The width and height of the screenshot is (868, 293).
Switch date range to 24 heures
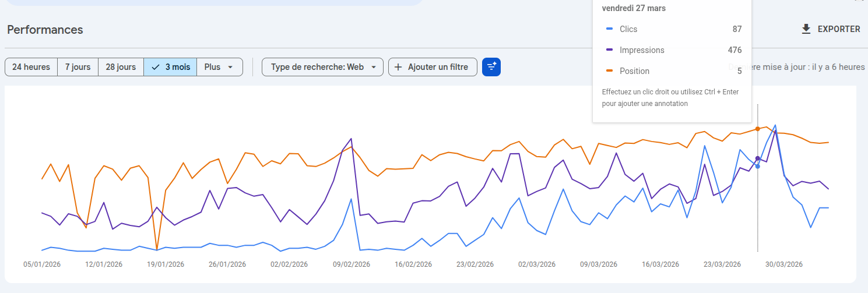tap(31, 67)
